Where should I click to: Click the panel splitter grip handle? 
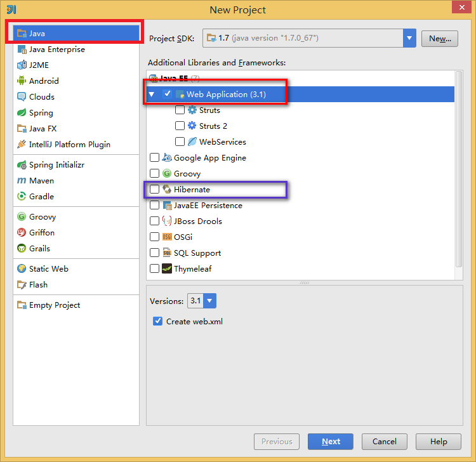point(305,282)
